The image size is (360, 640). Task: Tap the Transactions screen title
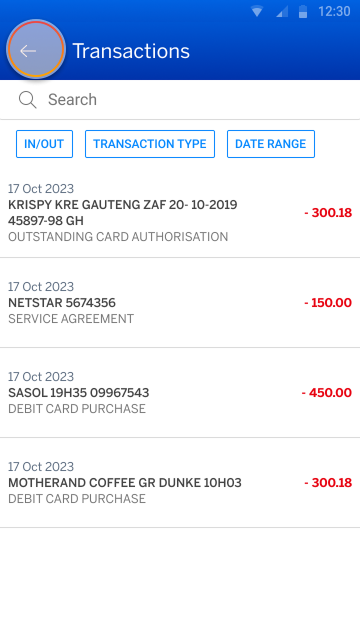131,51
